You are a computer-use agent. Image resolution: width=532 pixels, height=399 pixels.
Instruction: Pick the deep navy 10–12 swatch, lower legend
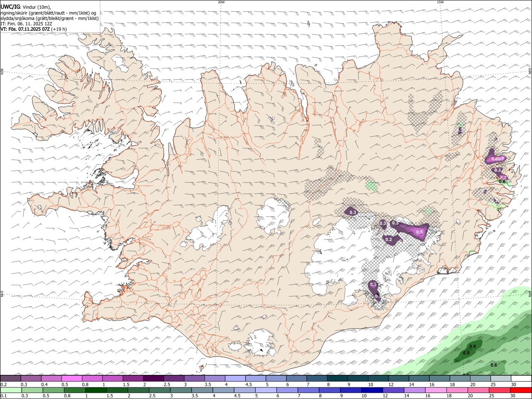click(372, 390)
